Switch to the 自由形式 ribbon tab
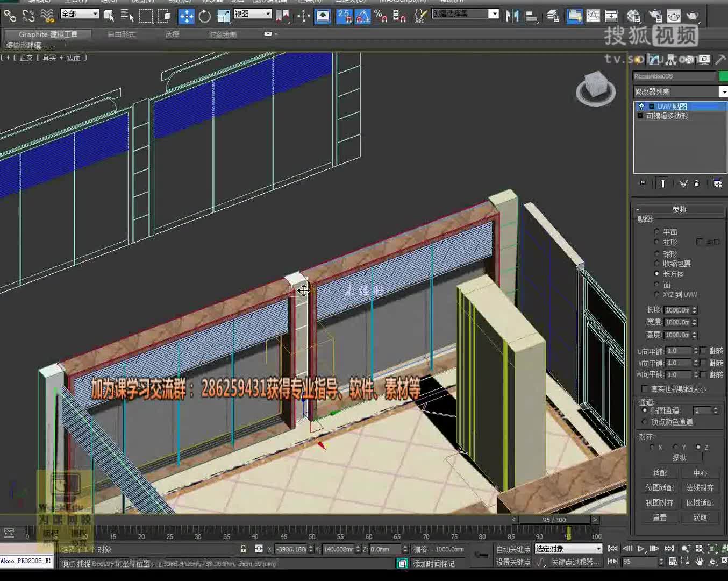This screenshot has width=728, height=581. pyautogui.click(x=121, y=34)
